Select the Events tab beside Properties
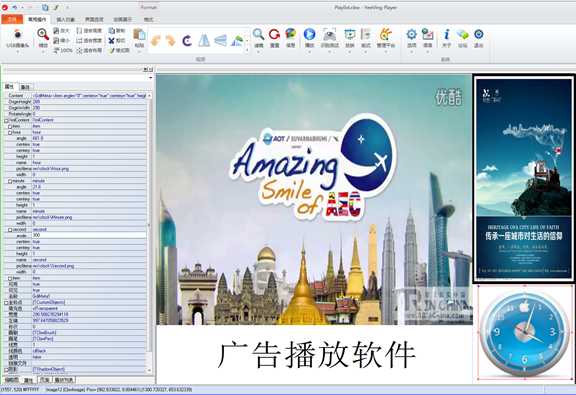Viewport: 576px width, 395px height. [25, 87]
